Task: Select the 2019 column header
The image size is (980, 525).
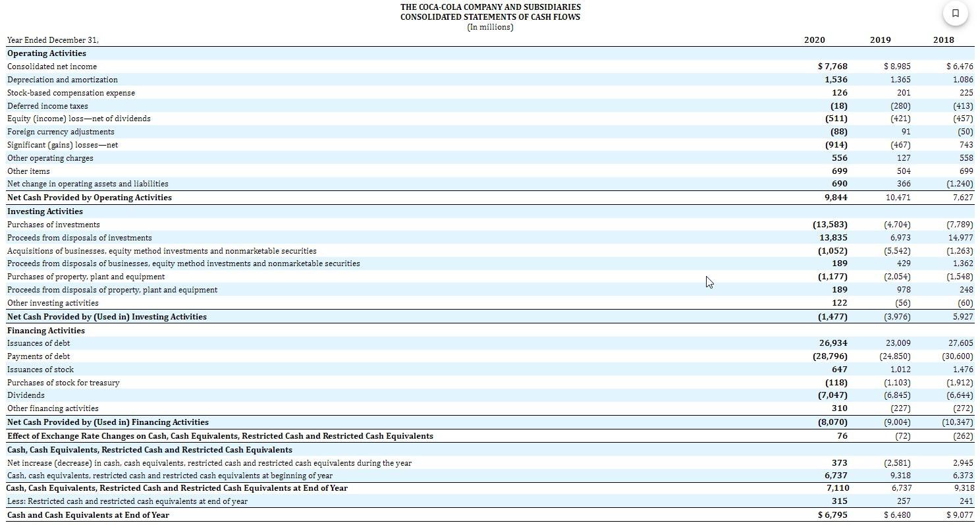Action: click(881, 40)
